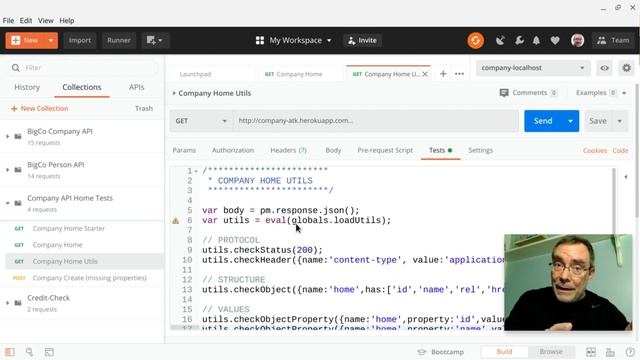The height and width of the screenshot is (360, 640).
Task: Click the request URL input field
Action: 376,121
